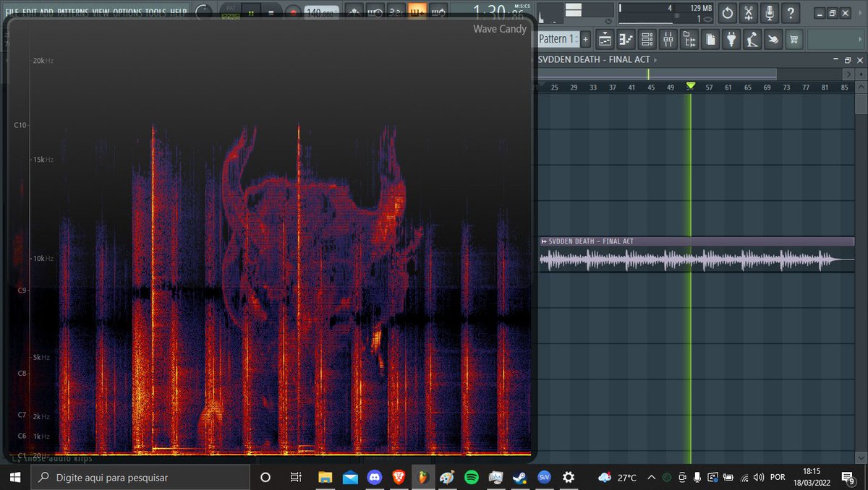Open the ADD menu

click(x=47, y=12)
